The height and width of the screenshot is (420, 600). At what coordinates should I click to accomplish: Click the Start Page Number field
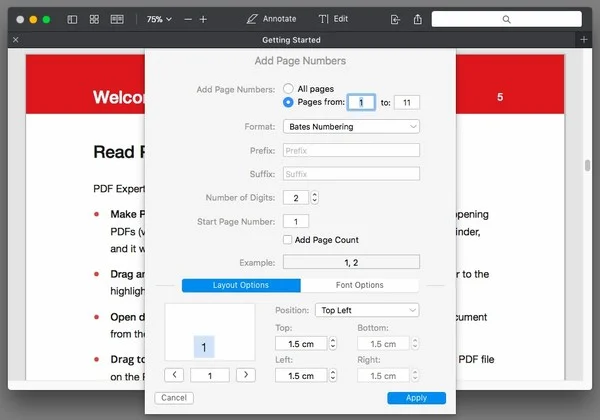click(295, 221)
